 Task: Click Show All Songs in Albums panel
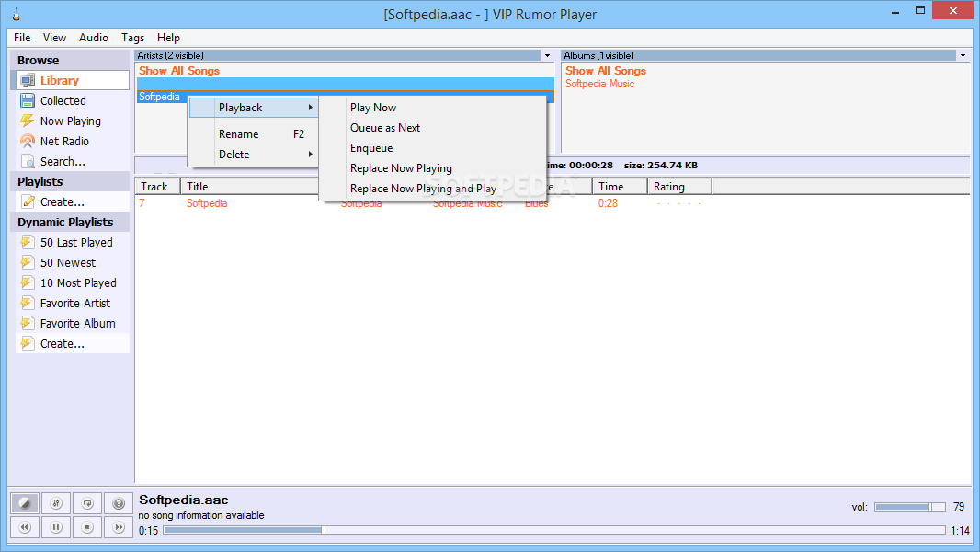point(606,71)
